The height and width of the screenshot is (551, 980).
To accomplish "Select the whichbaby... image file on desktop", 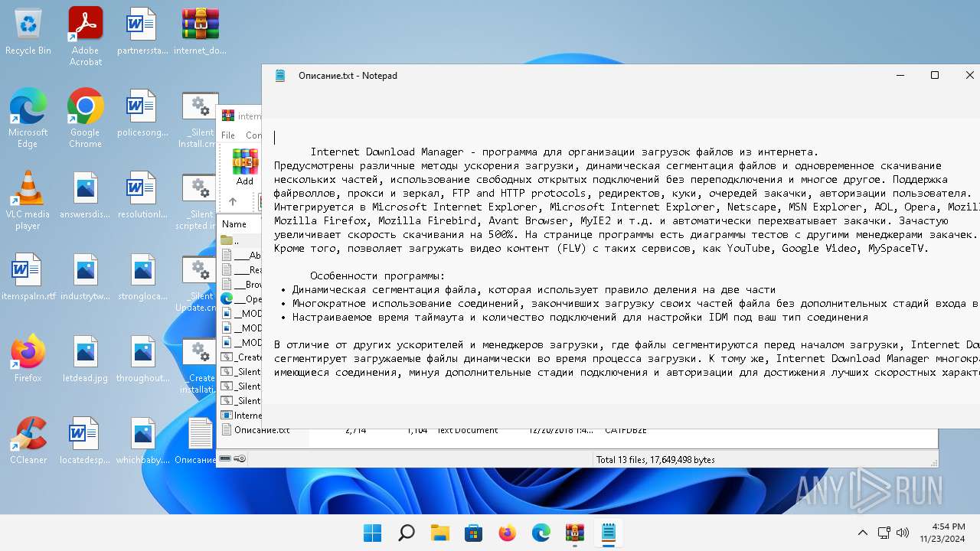I will pyautogui.click(x=142, y=440).
